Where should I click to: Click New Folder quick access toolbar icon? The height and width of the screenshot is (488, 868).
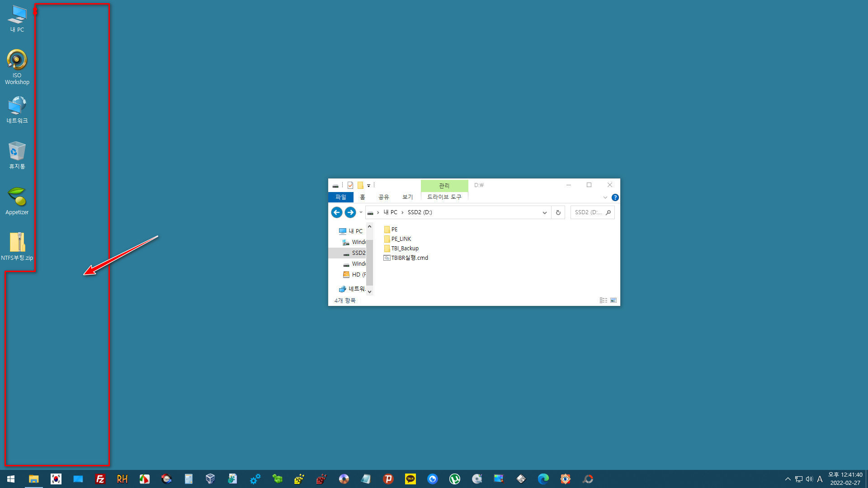tap(360, 185)
